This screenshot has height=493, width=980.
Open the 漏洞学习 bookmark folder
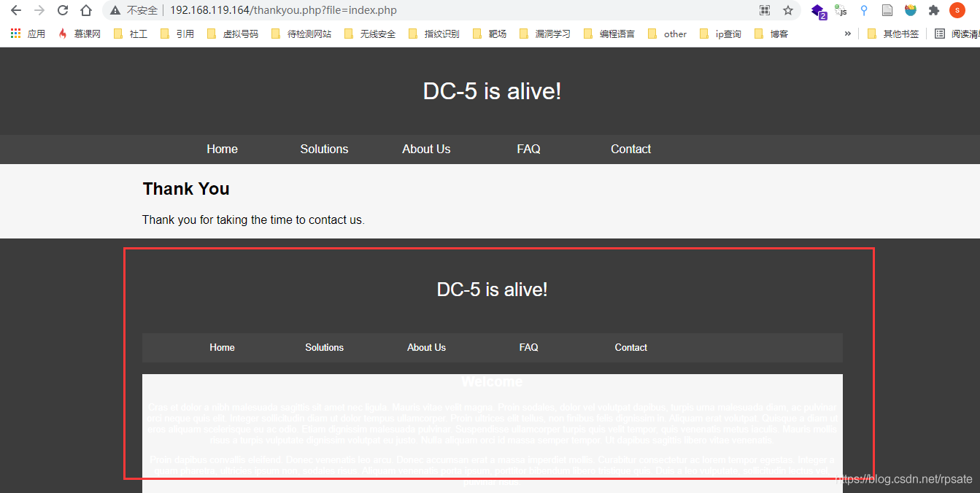[545, 34]
